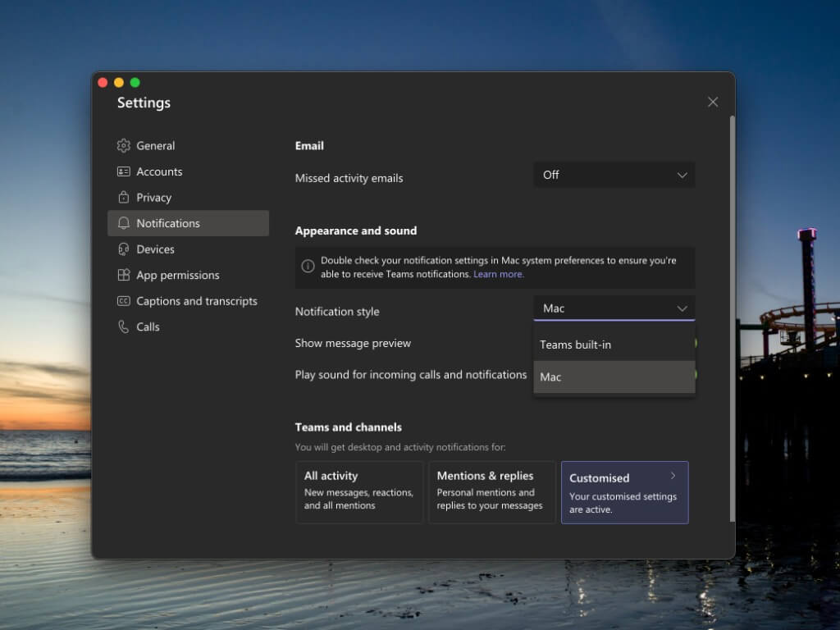Screen dimensions: 840x630
Task: Click the Privacy lock icon
Action: pos(124,197)
